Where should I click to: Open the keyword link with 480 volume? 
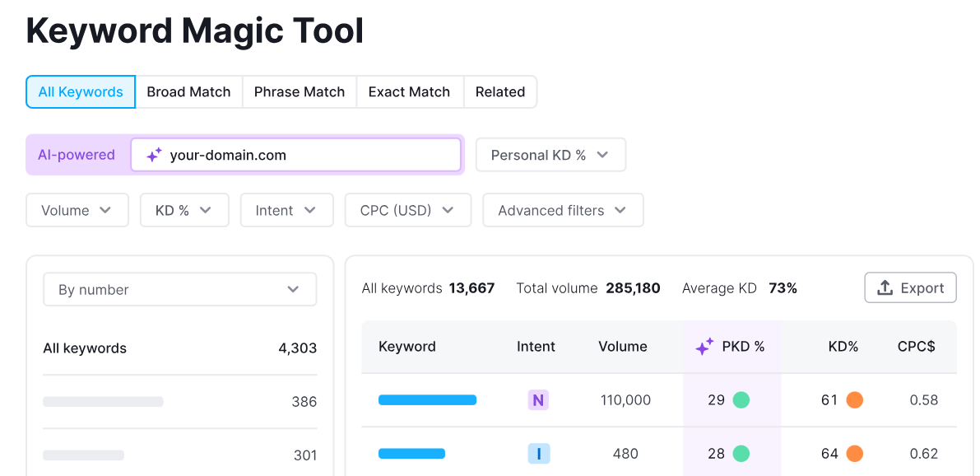coord(412,454)
